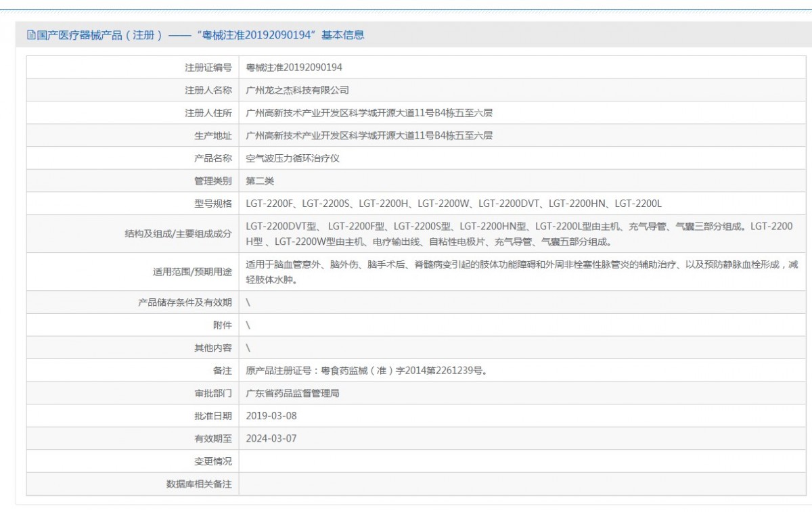Select the value 第二类
The image size is (812, 512).
pos(260,181)
